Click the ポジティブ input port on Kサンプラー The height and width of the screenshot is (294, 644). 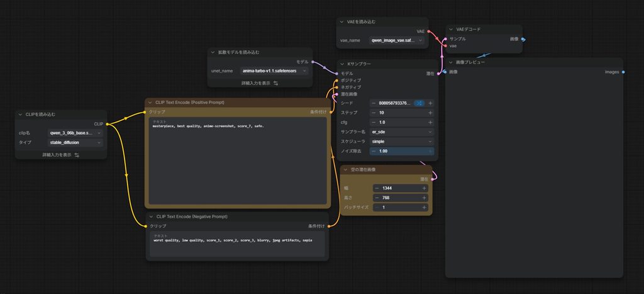(337, 80)
